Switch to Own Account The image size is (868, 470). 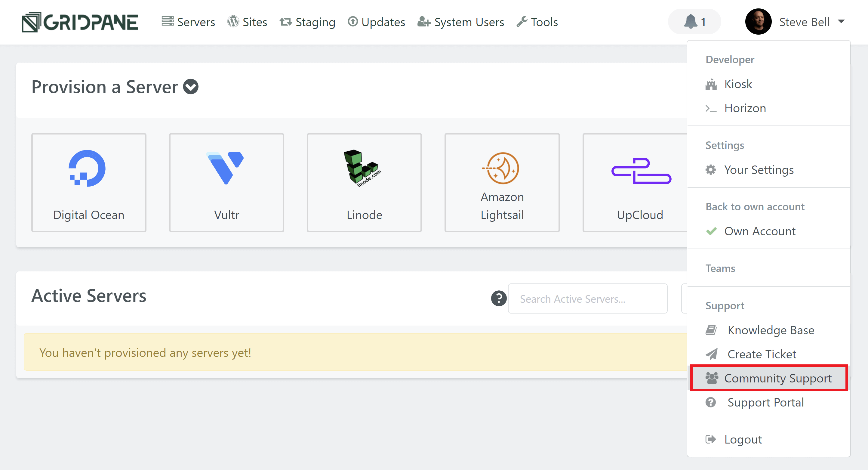click(768, 231)
